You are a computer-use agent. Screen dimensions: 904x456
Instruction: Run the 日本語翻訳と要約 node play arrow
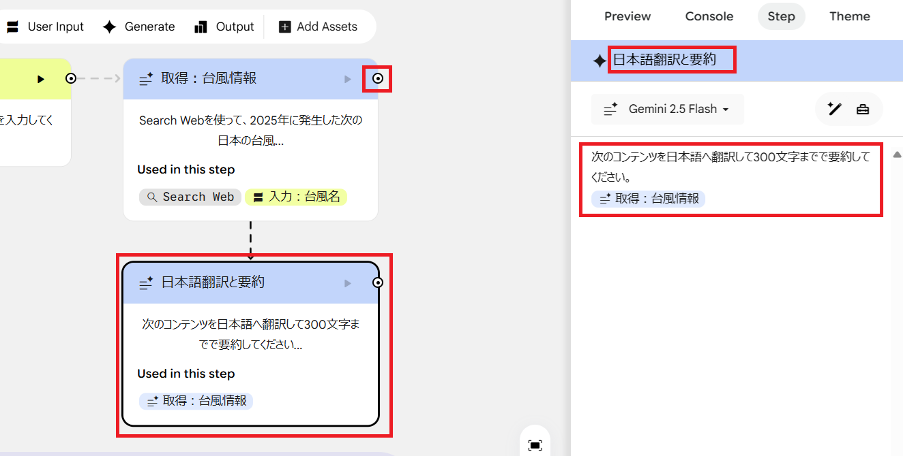pos(348,283)
